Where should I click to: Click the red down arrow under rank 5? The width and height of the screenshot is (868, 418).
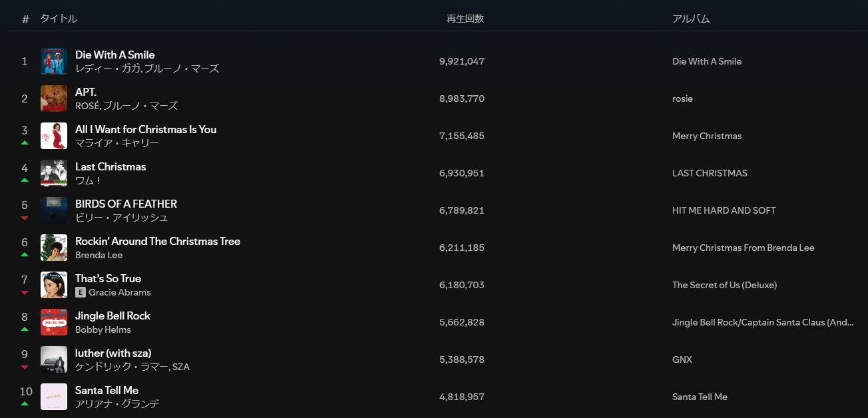tap(25, 218)
